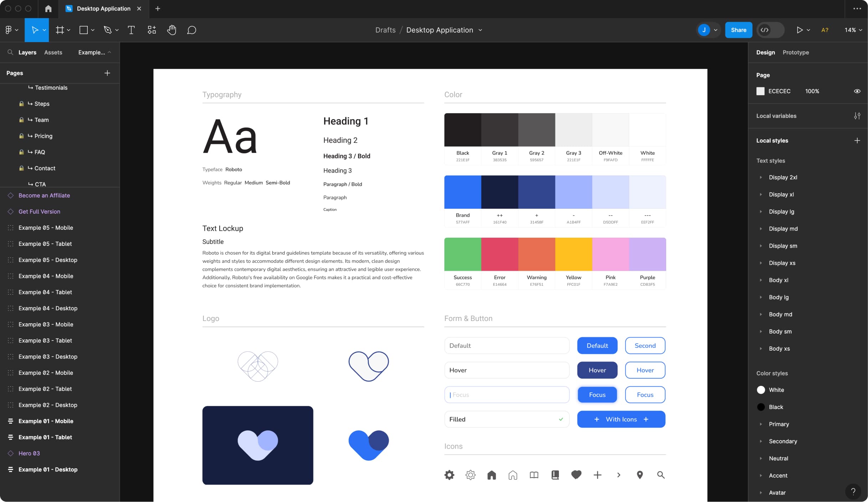Click the Filled input field on canvas

pos(507,419)
